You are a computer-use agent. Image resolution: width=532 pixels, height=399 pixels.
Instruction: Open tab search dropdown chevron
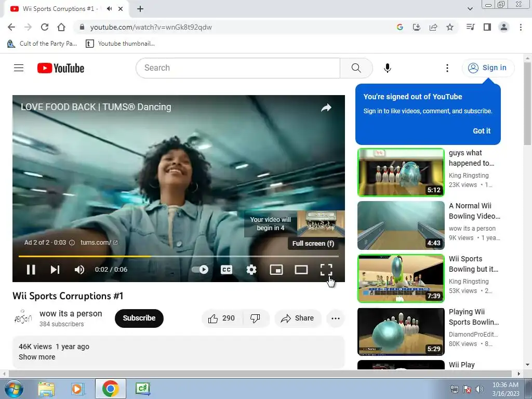pyautogui.click(x=470, y=9)
